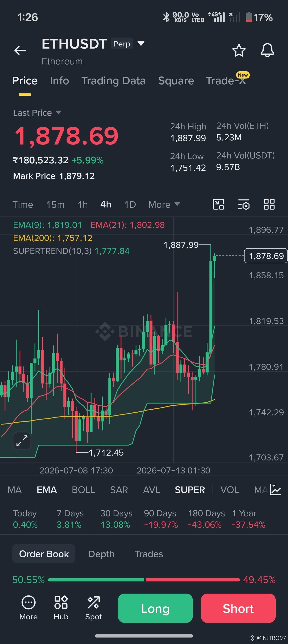Open the Trade-X tab
Image resolution: width=288 pixels, height=644 pixels.
226,81
